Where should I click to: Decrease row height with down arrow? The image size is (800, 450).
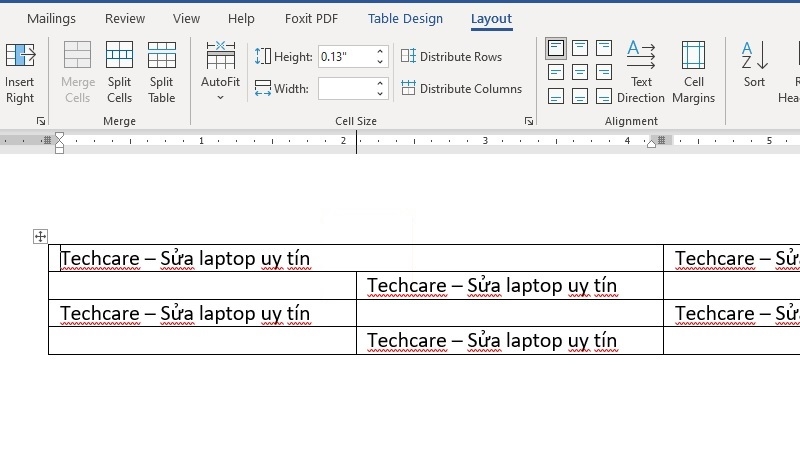click(x=380, y=62)
